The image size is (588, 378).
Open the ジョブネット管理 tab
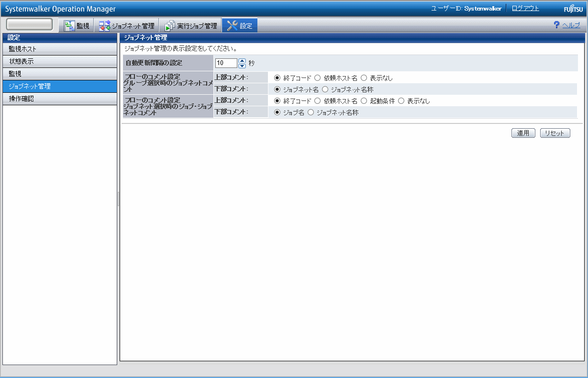pos(126,26)
